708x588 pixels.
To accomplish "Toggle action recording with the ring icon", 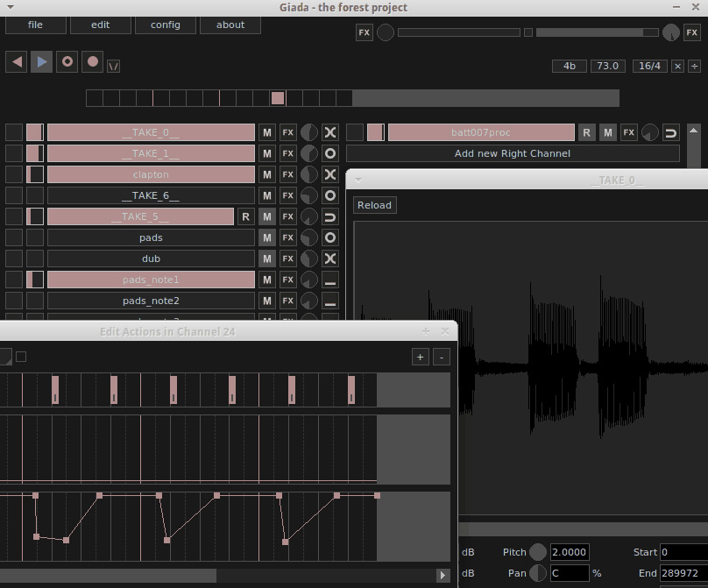I will tap(67, 62).
